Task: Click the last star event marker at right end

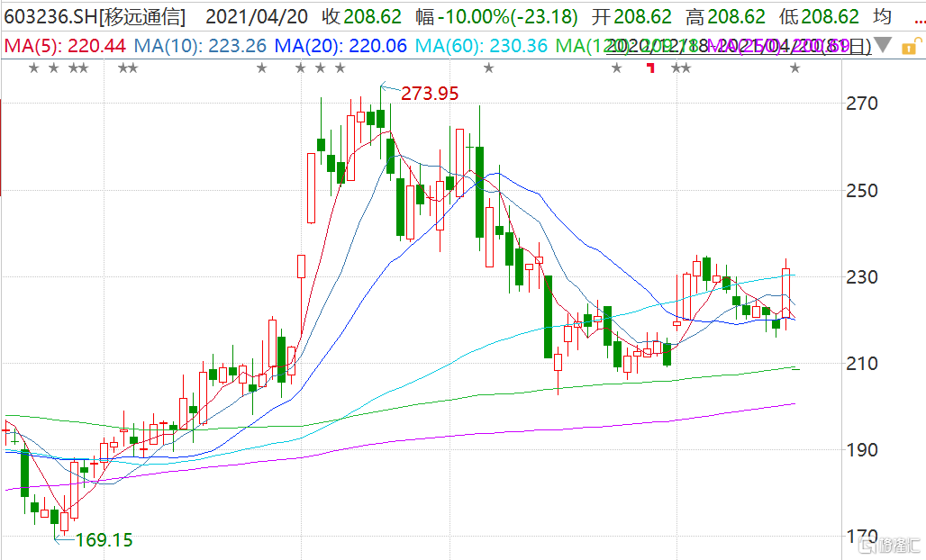Action: [x=794, y=68]
